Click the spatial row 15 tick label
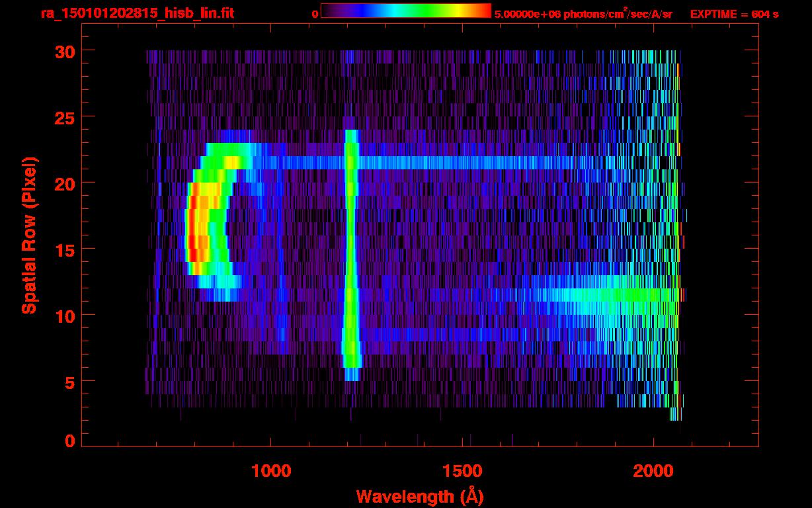 pyautogui.click(x=65, y=249)
